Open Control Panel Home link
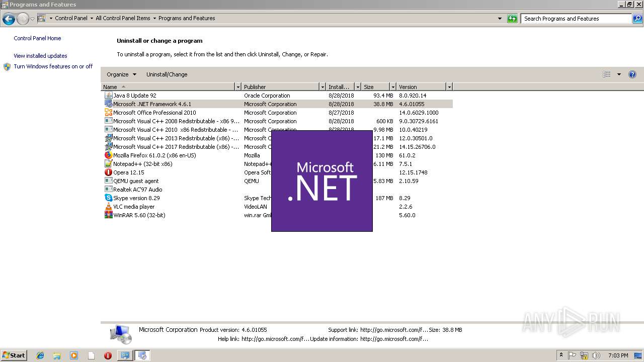 tap(37, 38)
